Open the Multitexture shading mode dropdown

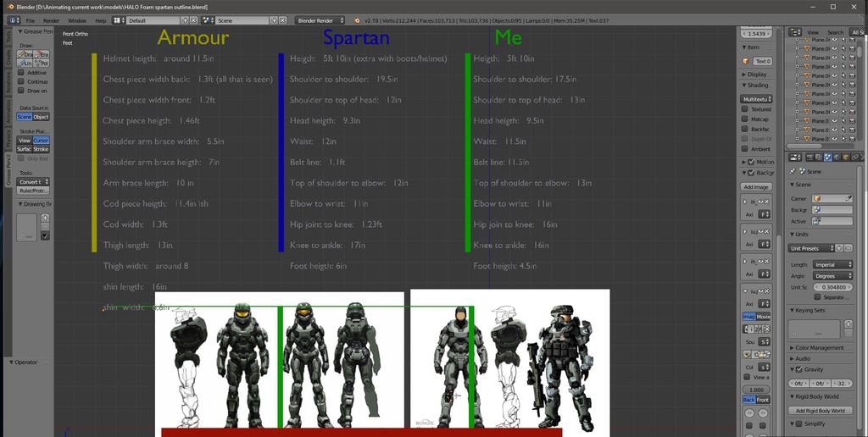[x=757, y=99]
